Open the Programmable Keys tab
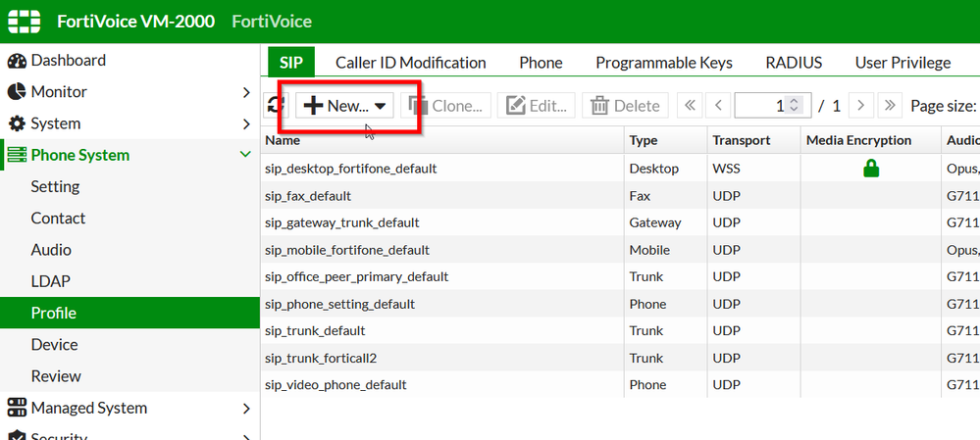This screenshot has height=440, width=980. [663, 62]
